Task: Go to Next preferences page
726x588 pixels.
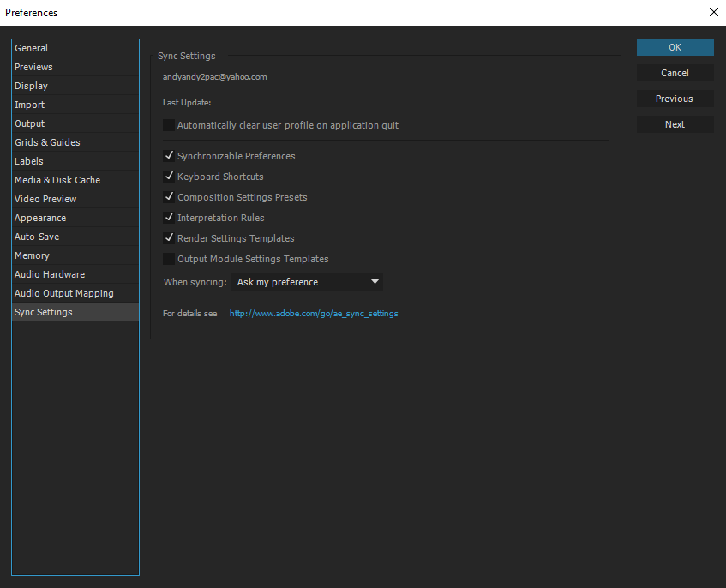Action: 675,124
